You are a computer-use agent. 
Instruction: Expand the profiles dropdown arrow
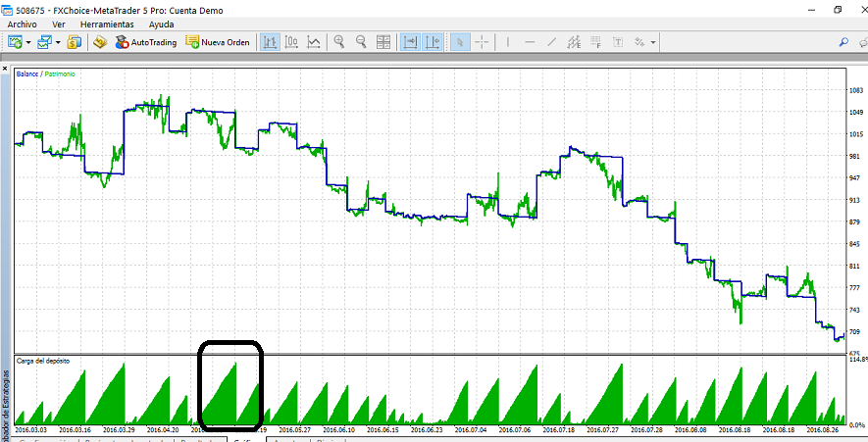coord(58,42)
